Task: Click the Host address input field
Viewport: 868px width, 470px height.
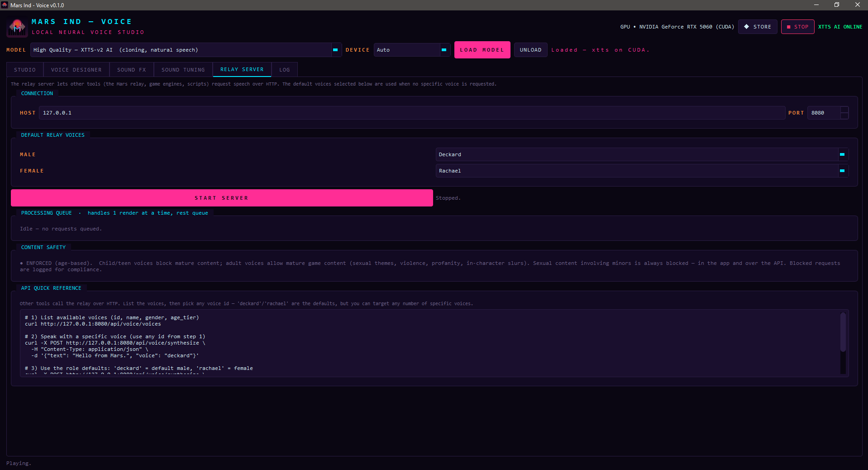Action: point(412,113)
